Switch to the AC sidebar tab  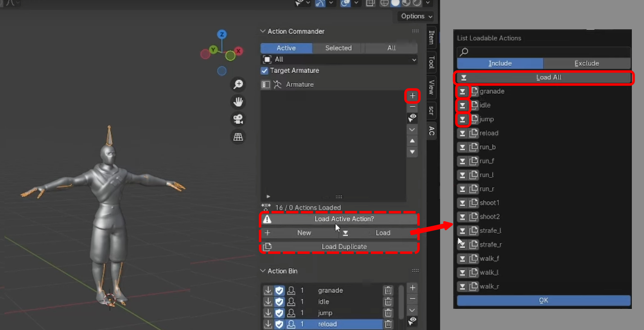click(x=431, y=131)
